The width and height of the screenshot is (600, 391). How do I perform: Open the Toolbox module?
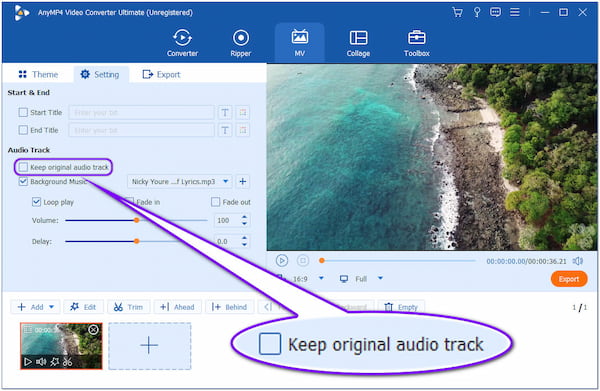pyautogui.click(x=417, y=43)
